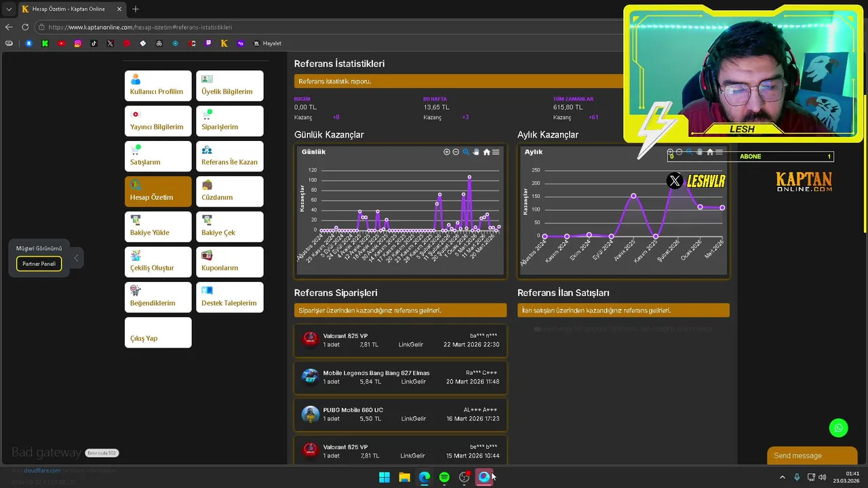Screen dimensions: 868x488
Task: Open Çekiliş Oluştur card
Action: pos(158,262)
